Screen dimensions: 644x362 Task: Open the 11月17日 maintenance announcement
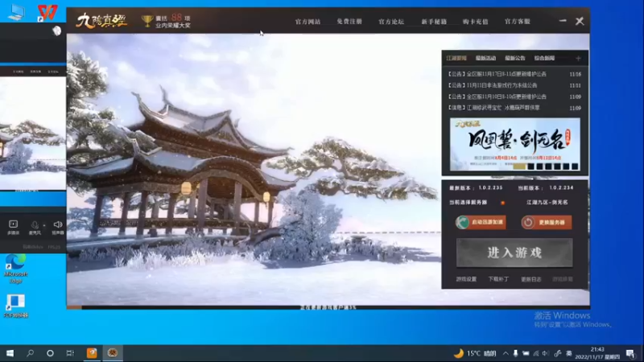tap(497, 74)
